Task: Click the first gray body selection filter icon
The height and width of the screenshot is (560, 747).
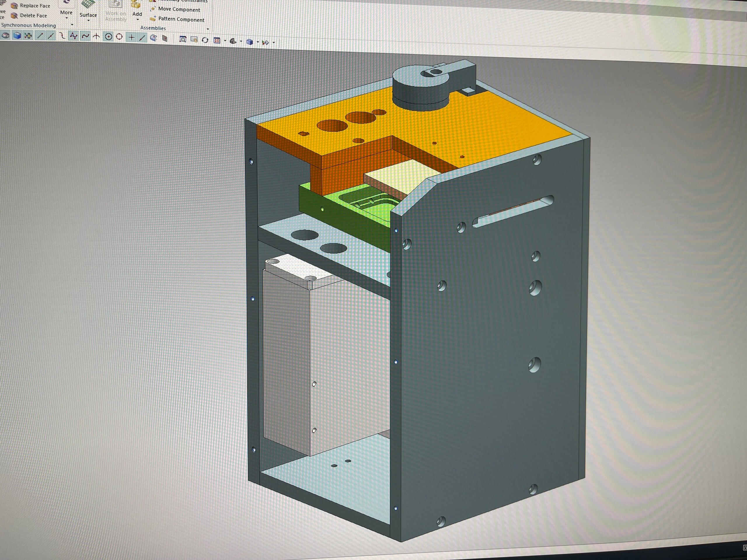Action: point(6,35)
